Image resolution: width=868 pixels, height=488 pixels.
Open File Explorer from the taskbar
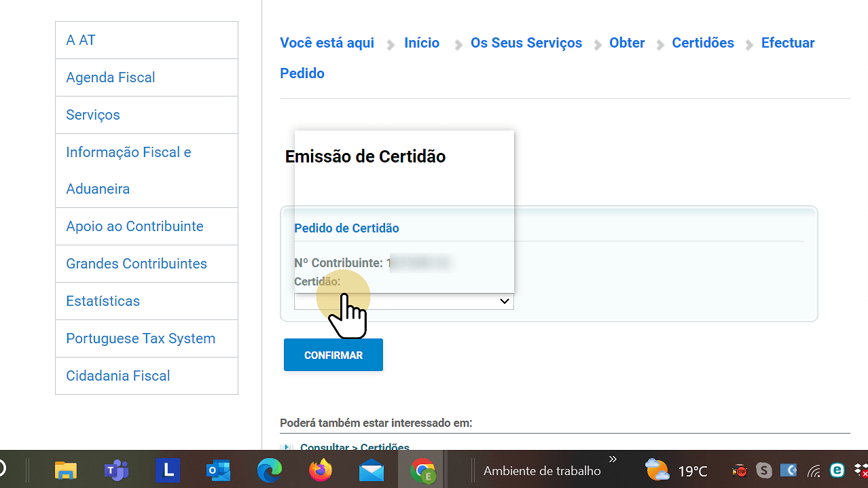pos(65,470)
